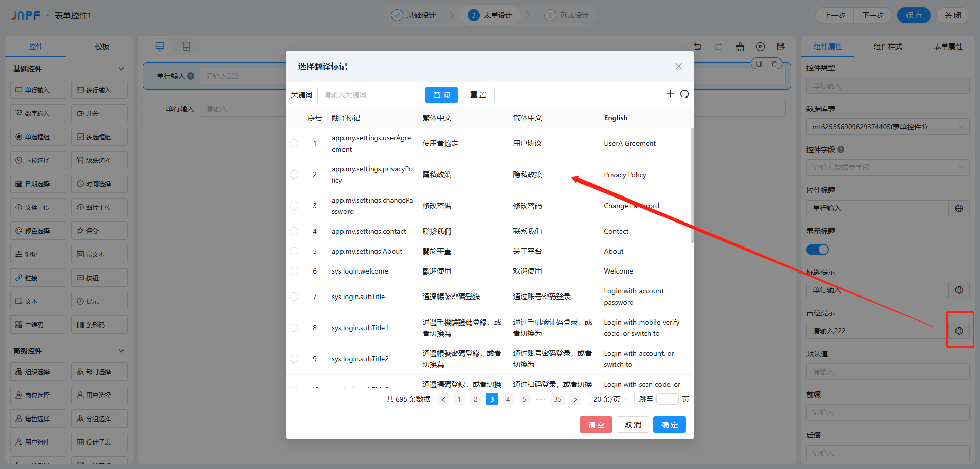Screen dimensions: 980x469
Task: Collapse the 基础控件 section
Action: [121, 69]
